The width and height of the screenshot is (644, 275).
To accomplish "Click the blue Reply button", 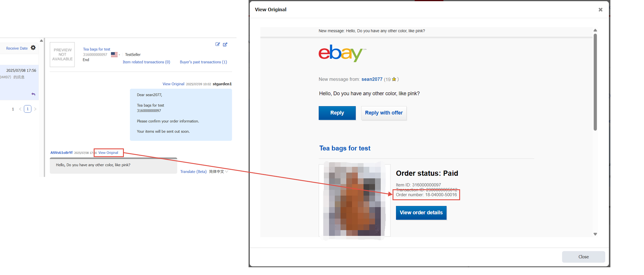I will [x=337, y=113].
